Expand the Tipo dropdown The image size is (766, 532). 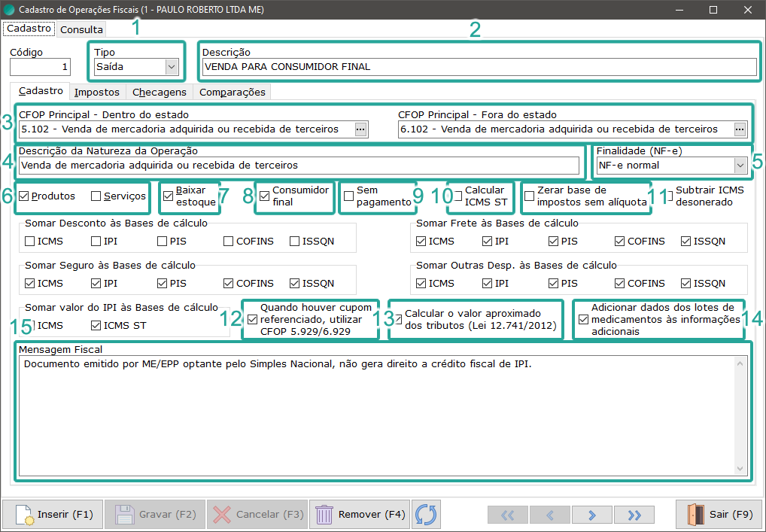click(x=172, y=67)
